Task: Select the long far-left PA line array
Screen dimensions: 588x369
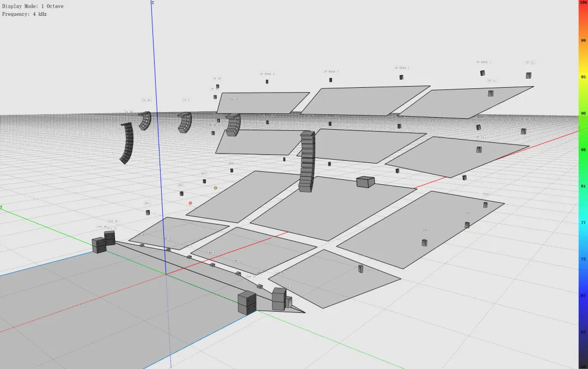Action: click(127, 143)
